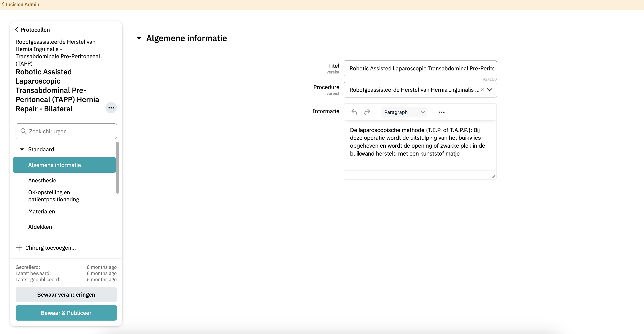Collapse the Standaard tree group

[x=22, y=149]
